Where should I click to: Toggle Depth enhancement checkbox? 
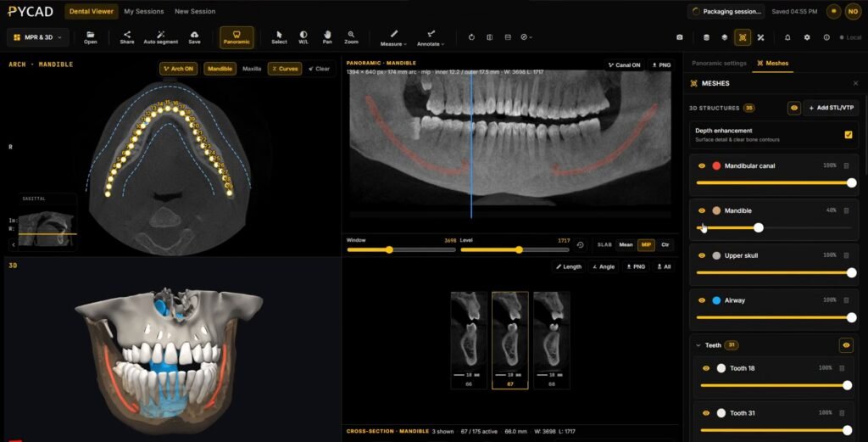tap(848, 135)
